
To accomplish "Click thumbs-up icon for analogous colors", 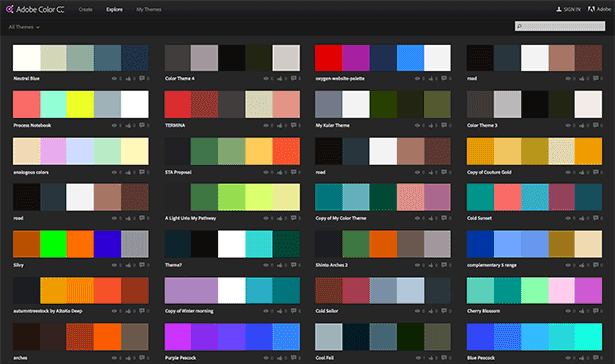I will [128, 172].
